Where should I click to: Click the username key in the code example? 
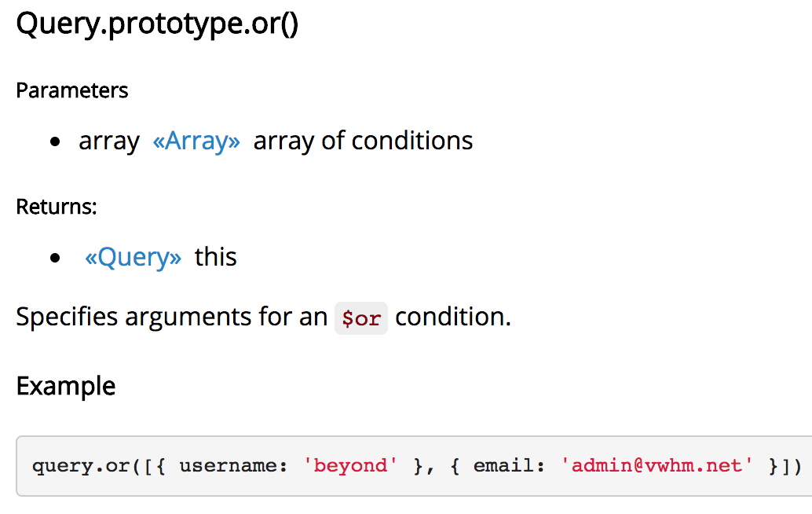(233, 465)
